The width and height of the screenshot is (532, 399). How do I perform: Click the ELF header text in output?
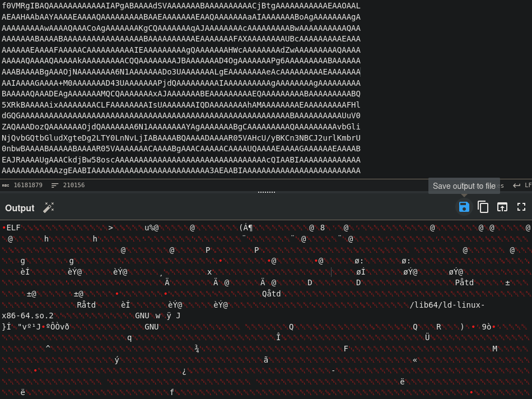[13, 228]
